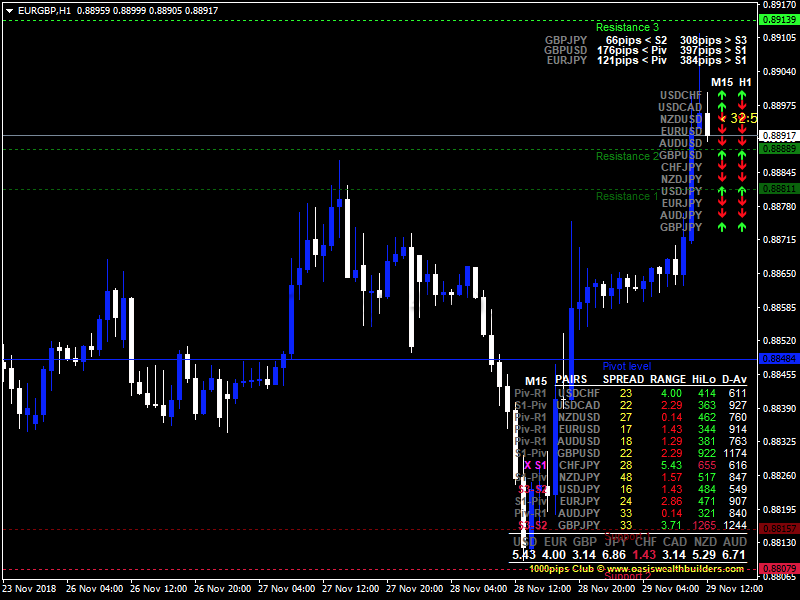This screenshot has height=600, width=800.
Task: Select the red 0.88079 support price tag
Action: point(778,569)
